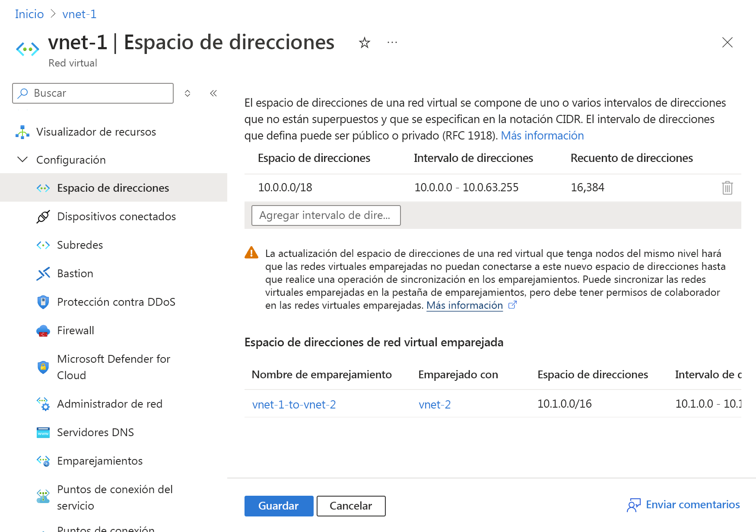Open Administrador de red

pos(110,404)
